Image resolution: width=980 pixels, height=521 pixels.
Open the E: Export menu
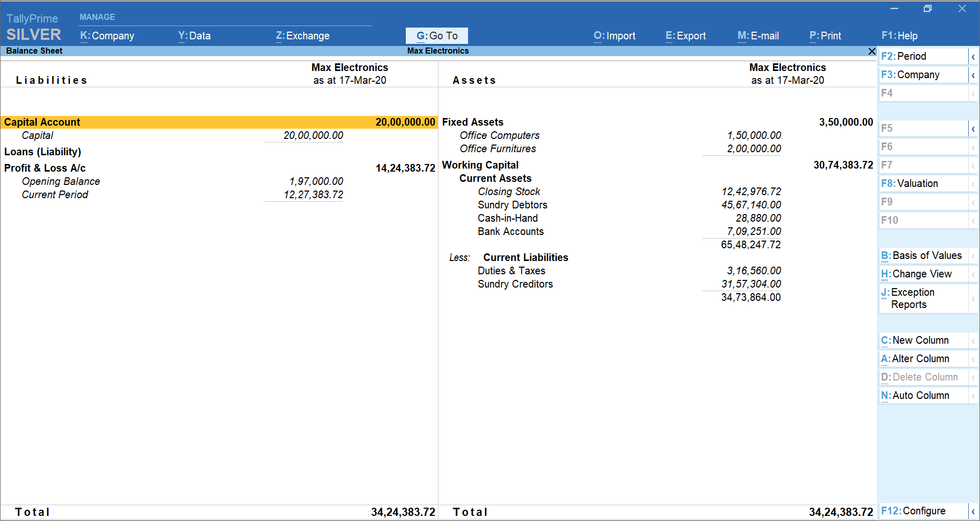click(x=685, y=36)
